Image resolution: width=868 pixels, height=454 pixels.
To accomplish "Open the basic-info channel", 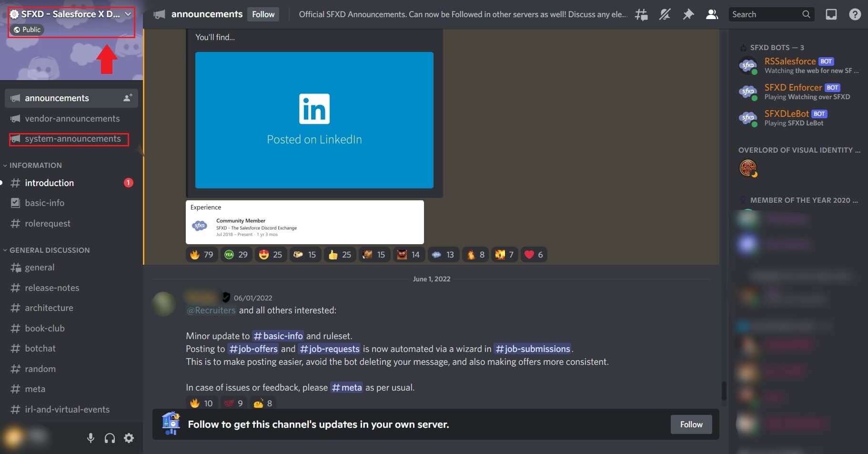I will 71,203.
